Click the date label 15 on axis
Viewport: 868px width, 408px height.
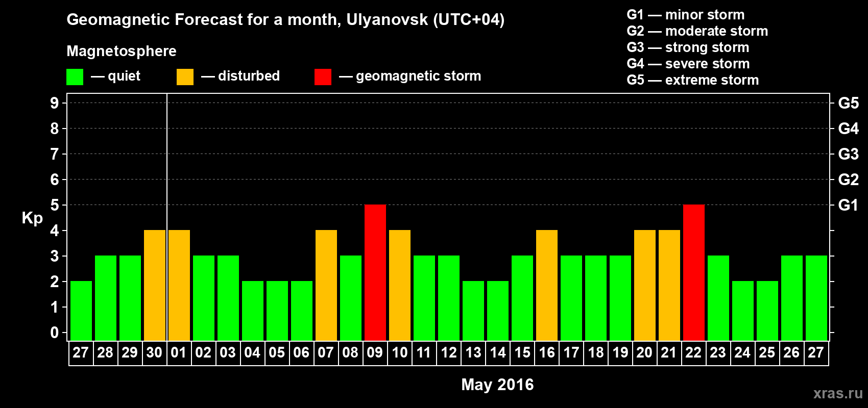522,353
